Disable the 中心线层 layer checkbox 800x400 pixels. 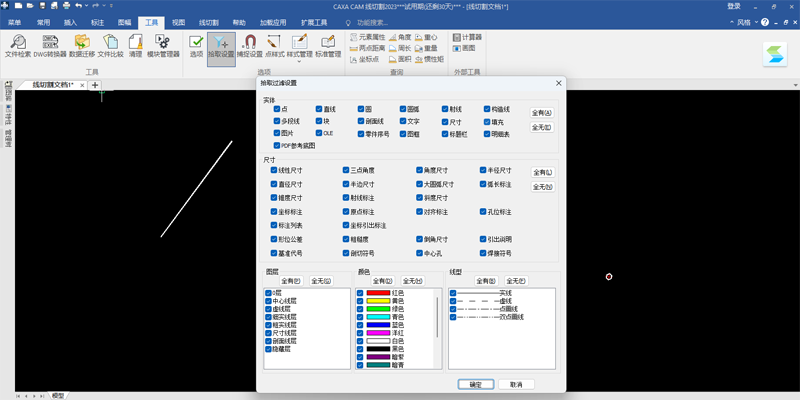coord(268,301)
